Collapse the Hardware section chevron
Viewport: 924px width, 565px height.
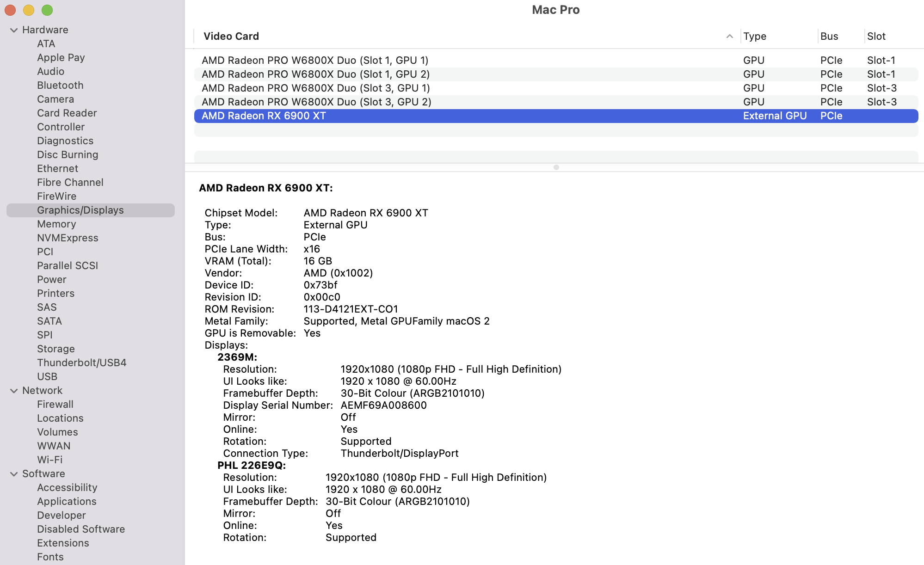pos(14,30)
